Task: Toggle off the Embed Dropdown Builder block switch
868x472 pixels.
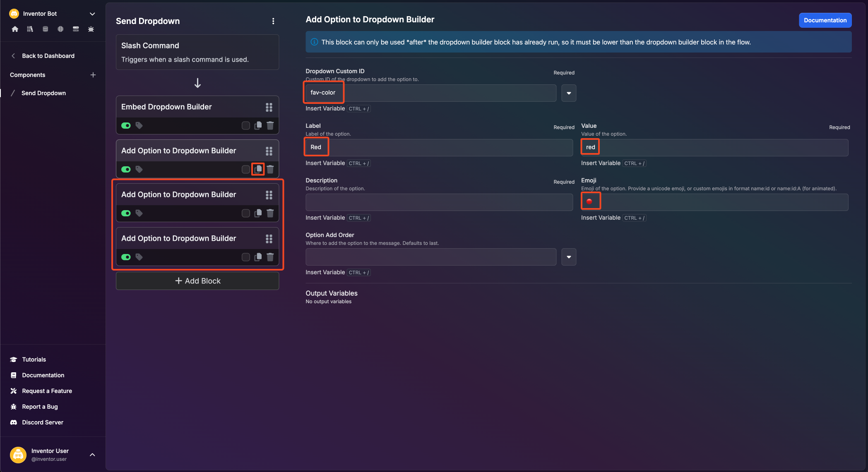Action: pyautogui.click(x=126, y=125)
